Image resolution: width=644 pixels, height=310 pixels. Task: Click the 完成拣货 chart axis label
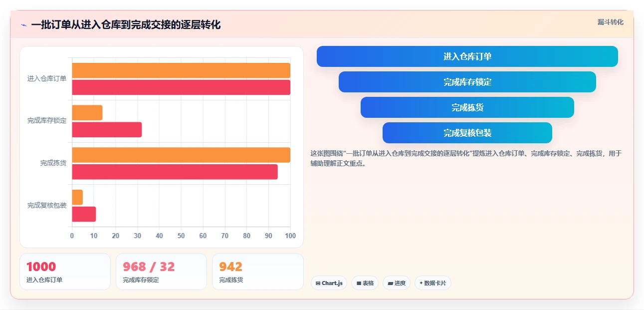click(x=53, y=163)
